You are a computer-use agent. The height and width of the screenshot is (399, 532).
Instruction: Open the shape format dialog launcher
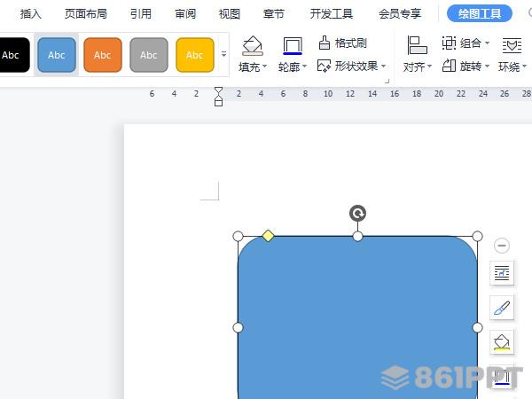pyautogui.click(x=387, y=81)
